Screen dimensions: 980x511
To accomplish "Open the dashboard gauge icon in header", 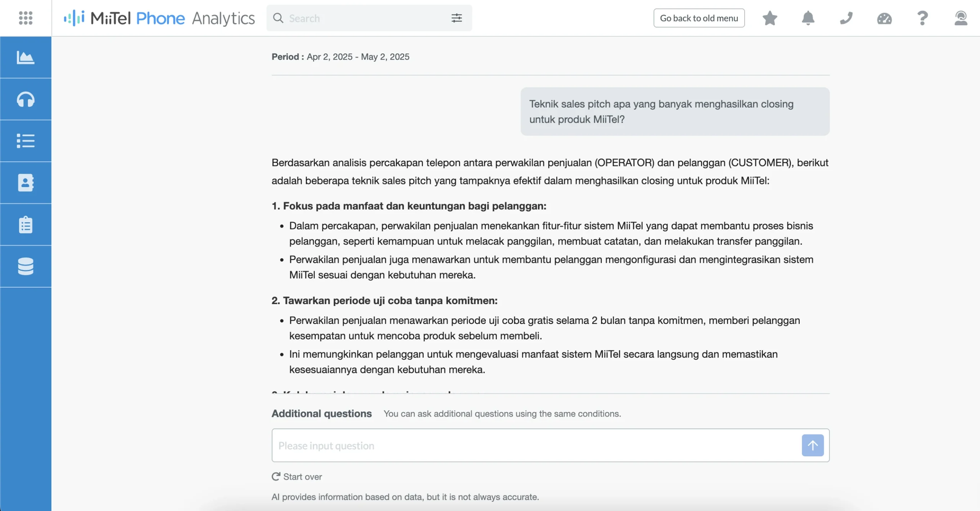I will pos(884,18).
